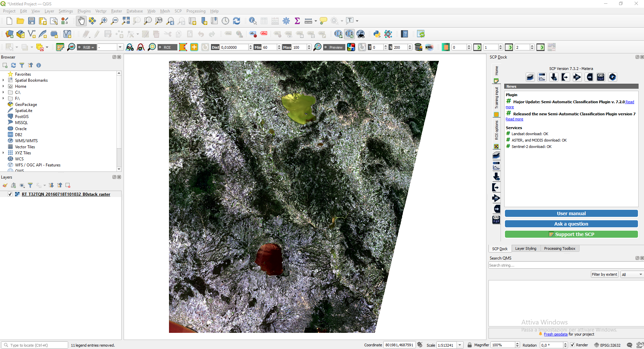Open the Text Annotation dropdown arrow
The height and width of the screenshot is (349, 644).
click(357, 21)
